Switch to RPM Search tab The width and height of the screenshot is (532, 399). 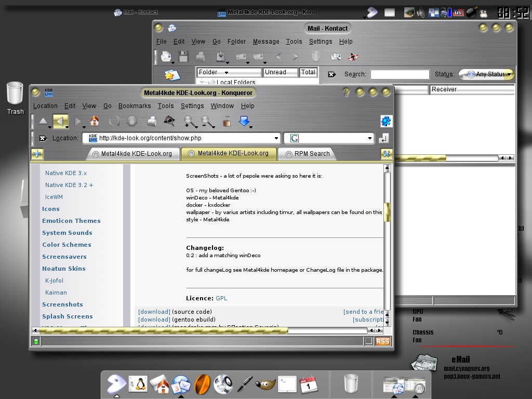pyautogui.click(x=308, y=154)
